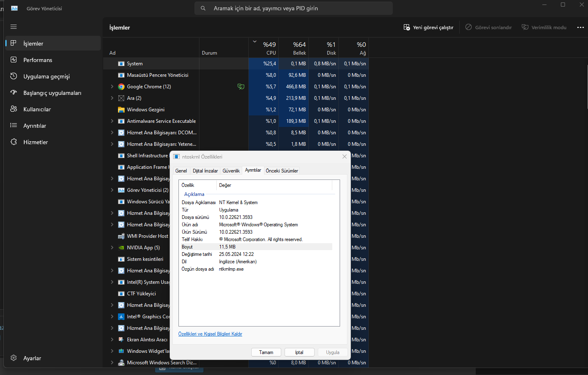The image size is (588, 375).
Task: Click Özellikleri ve Kişisel Bilgileri Kaldır link
Action: tap(210, 334)
